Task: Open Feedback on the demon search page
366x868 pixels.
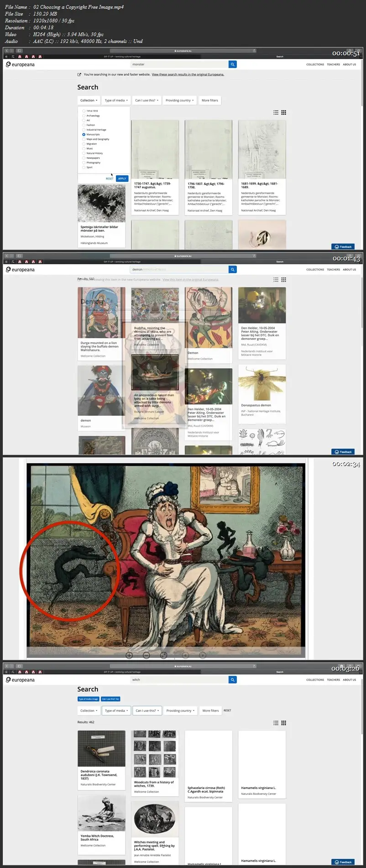Action: (343, 452)
